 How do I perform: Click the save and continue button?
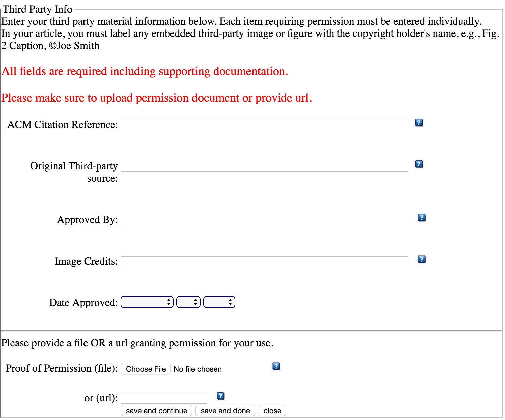(157, 411)
